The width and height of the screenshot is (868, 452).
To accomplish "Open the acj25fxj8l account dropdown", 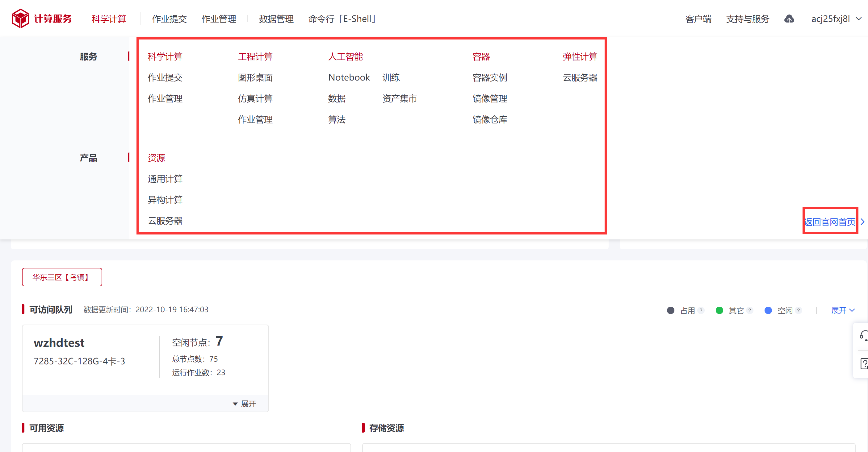I will point(836,19).
